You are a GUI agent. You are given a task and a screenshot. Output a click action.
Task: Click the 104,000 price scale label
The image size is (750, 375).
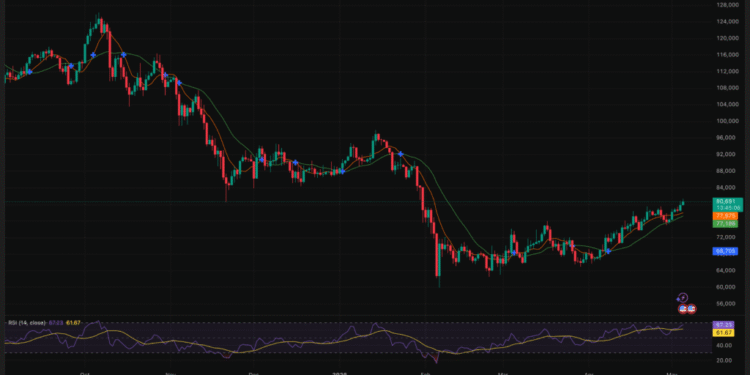[728, 104]
